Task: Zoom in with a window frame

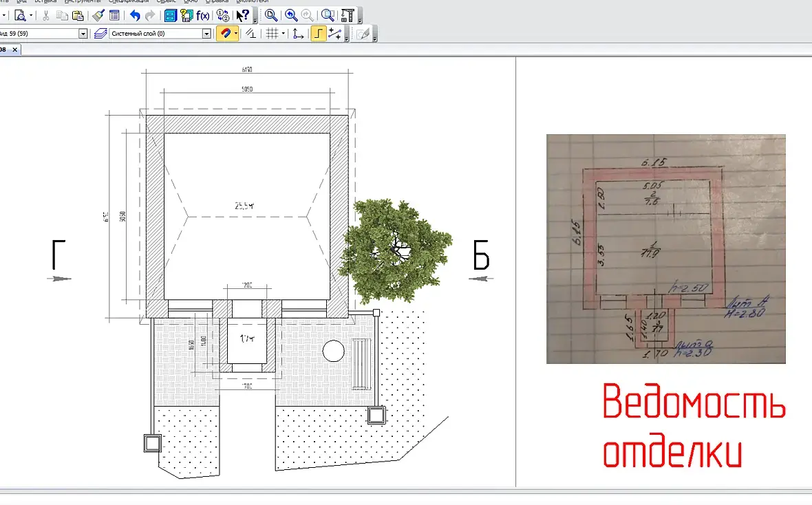Action: (271, 16)
